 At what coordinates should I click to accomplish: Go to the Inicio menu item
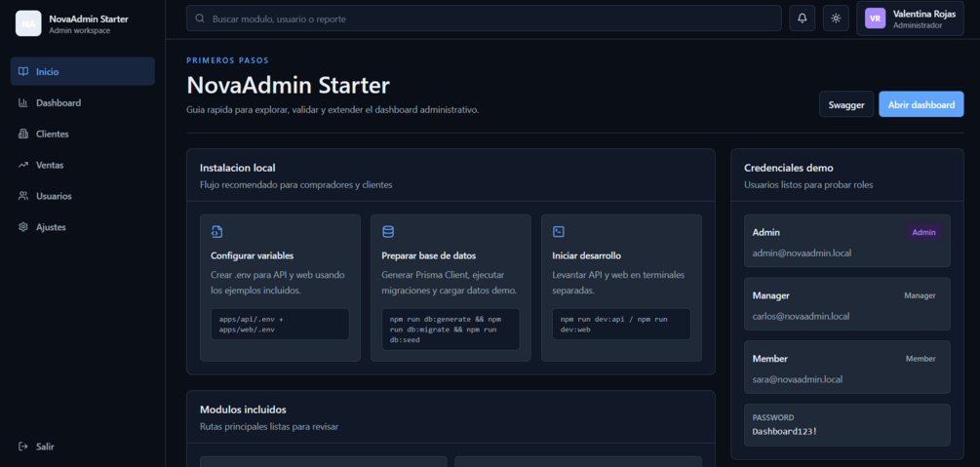(x=83, y=71)
